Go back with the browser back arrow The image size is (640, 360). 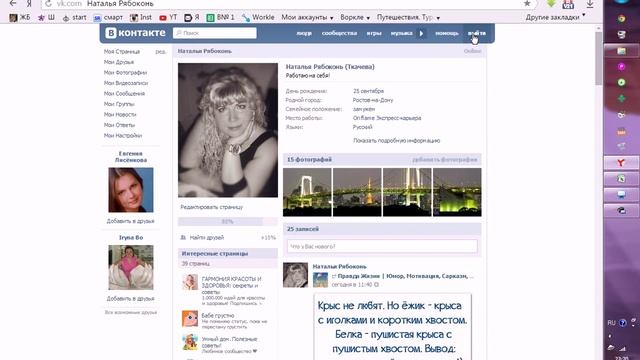pyautogui.click(x=13, y=3)
